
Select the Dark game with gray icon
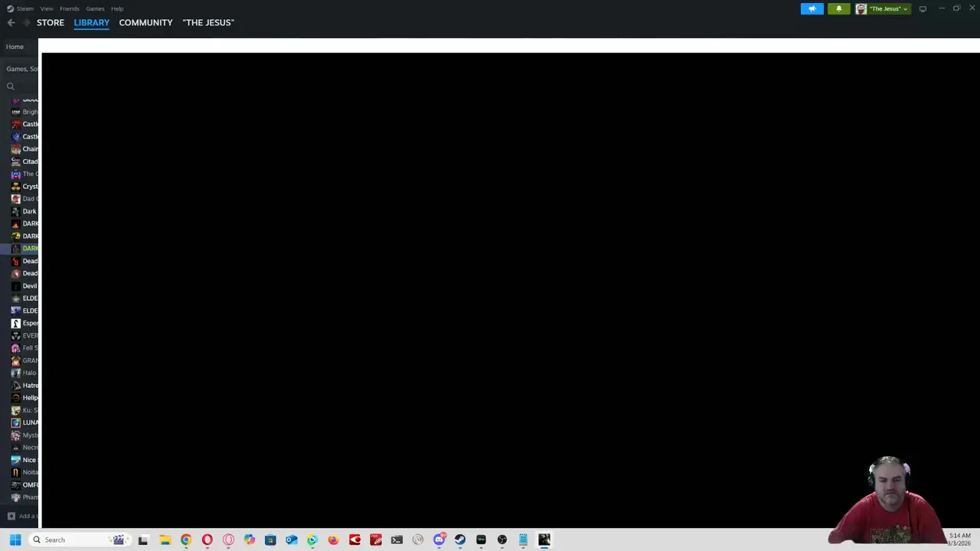point(24,211)
